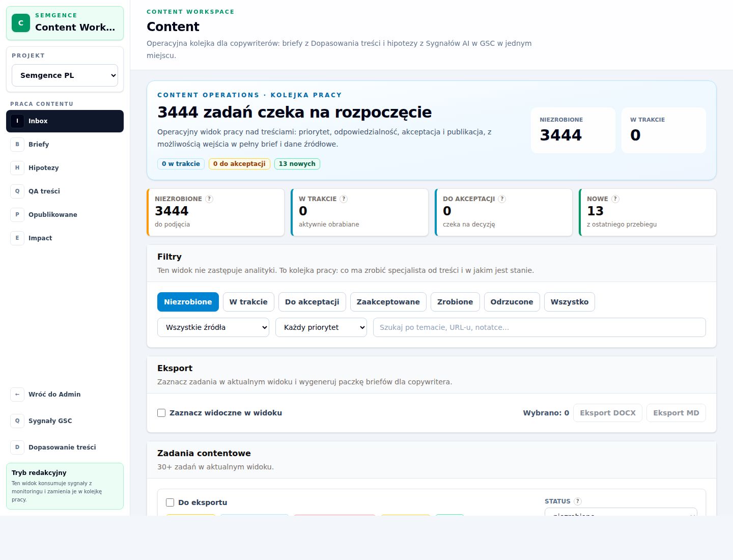Screen dimensions: 733x560
Task: Open the help icon beside Do akceptacji card
Action: tap(502, 199)
